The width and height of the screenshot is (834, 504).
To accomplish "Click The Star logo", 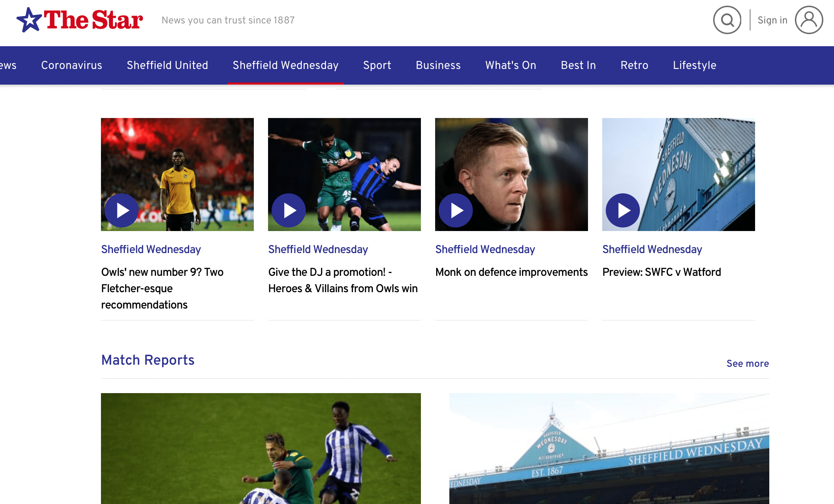I will [x=80, y=20].
